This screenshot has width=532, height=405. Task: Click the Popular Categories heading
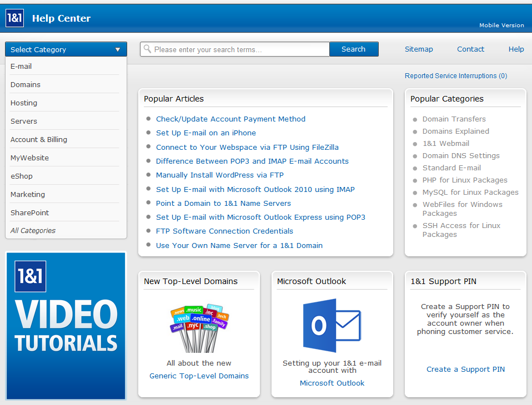pyautogui.click(x=447, y=99)
